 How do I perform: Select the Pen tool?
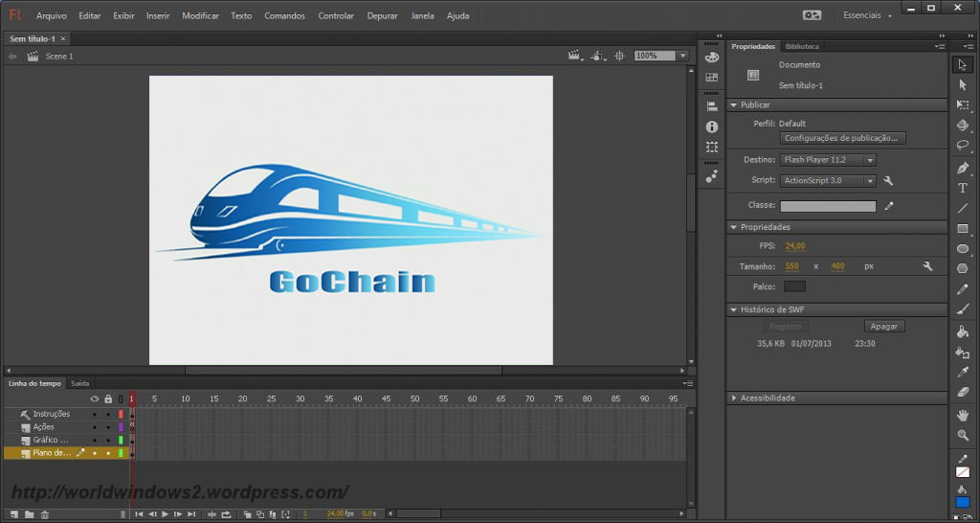pos(963,168)
